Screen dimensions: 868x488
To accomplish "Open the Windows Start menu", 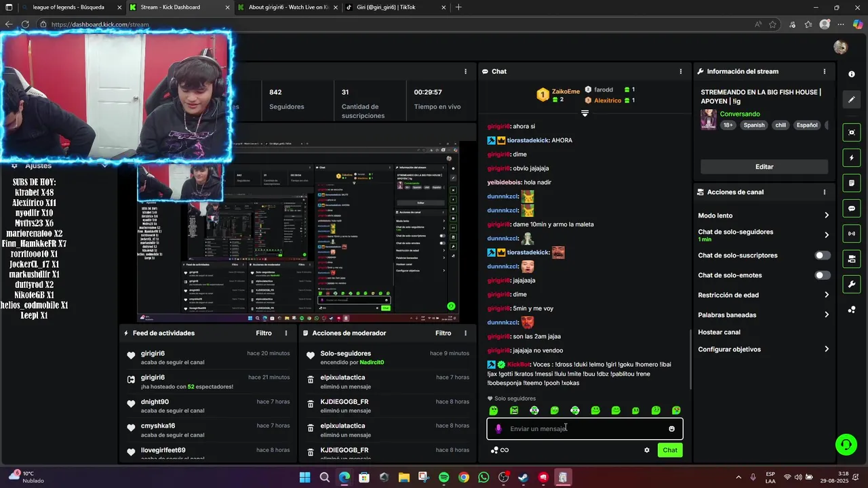I will click(304, 477).
